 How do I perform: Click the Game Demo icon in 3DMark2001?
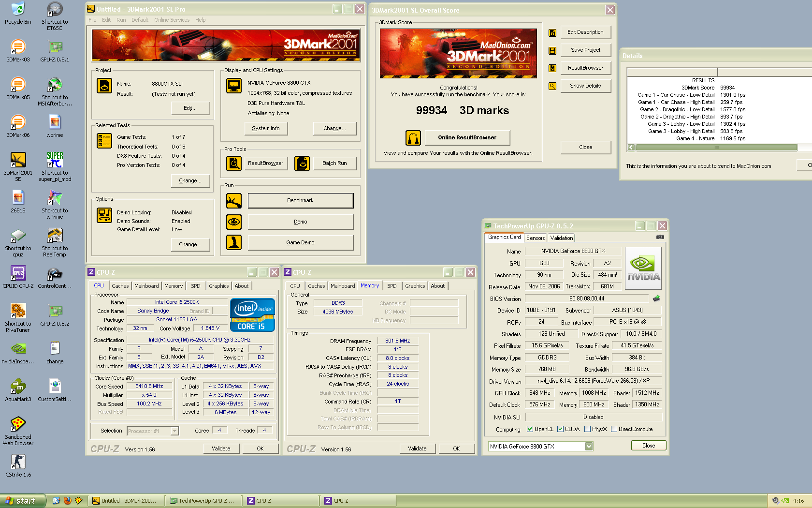pyautogui.click(x=234, y=242)
